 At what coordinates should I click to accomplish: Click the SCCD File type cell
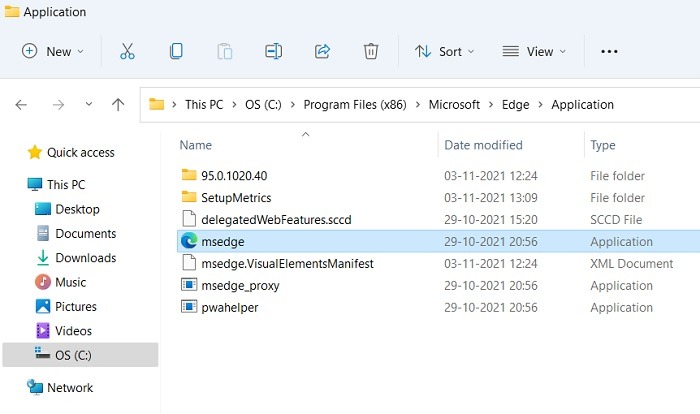point(616,220)
